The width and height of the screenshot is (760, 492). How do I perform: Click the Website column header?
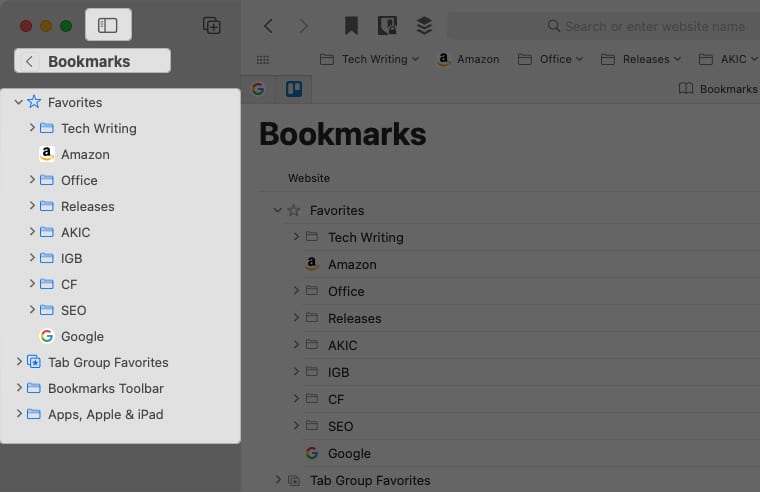click(x=309, y=178)
